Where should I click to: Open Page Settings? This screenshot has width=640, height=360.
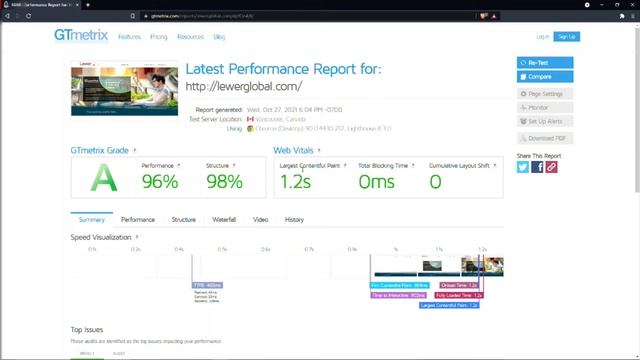click(545, 94)
